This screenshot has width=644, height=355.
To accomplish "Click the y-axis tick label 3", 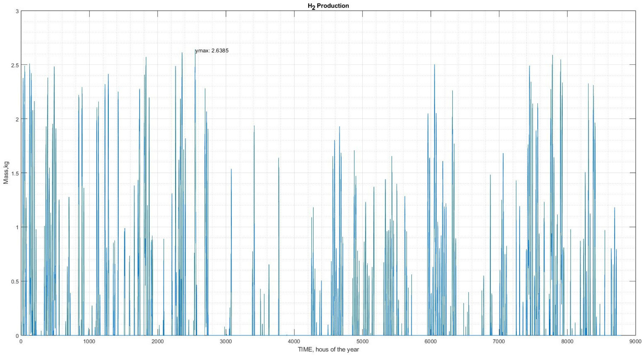I will click(17, 11).
